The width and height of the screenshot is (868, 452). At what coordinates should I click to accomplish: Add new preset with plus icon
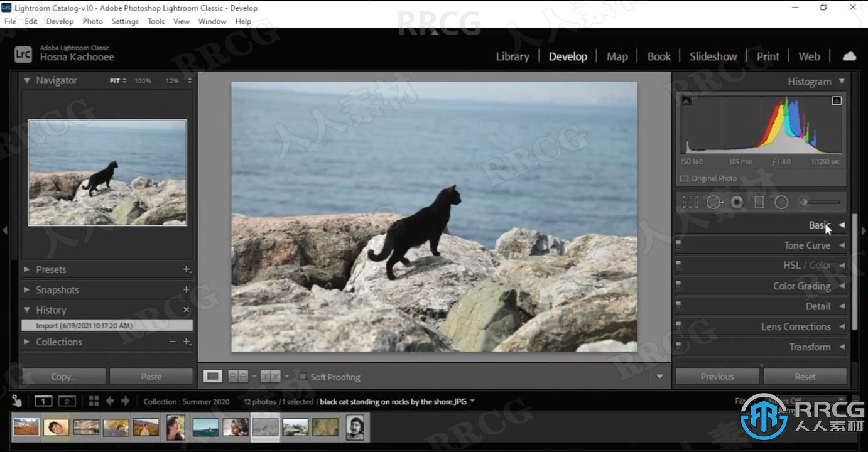(187, 269)
